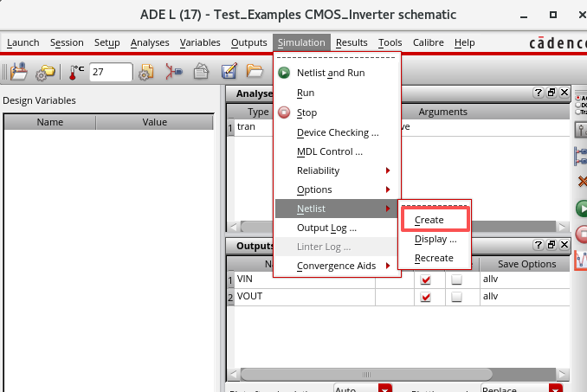Screen dimensions: 587x392
Task: Select the AC radio button
Action: (578, 98)
